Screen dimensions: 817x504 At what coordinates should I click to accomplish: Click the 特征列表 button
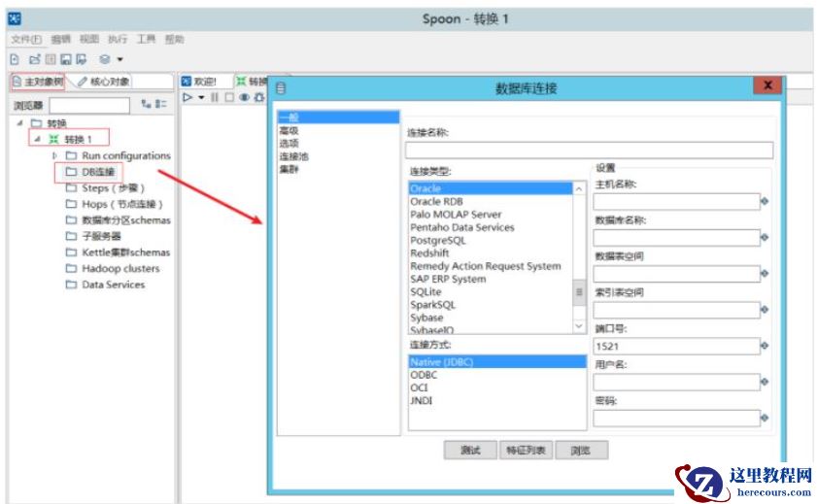coord(526,451)
